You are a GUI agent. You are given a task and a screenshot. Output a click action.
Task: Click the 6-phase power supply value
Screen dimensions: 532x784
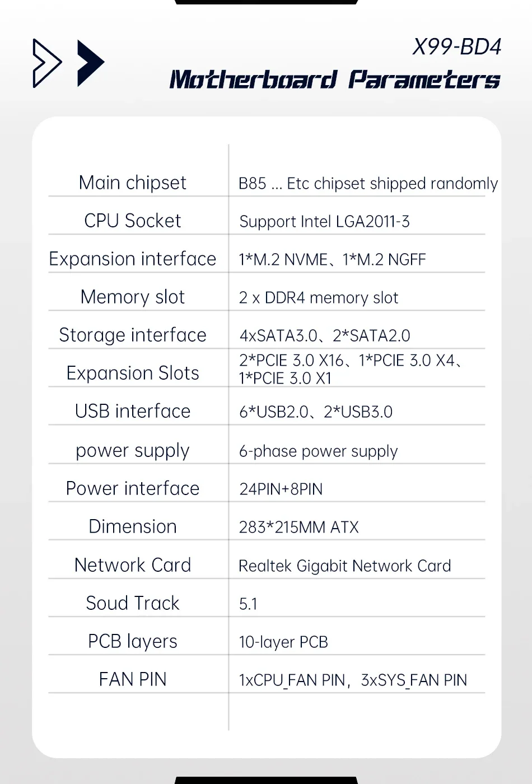click(x=318, y=451)
